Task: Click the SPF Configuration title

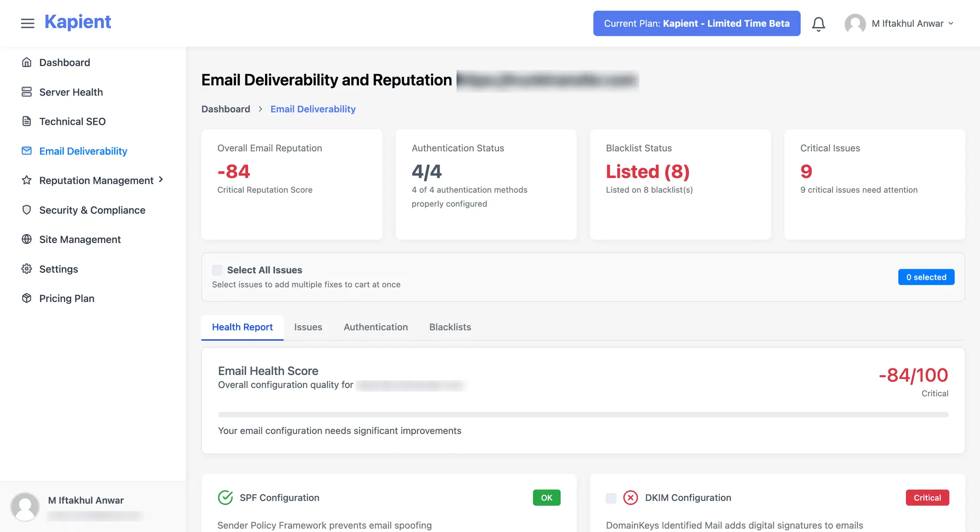Action: click(x=279, y=498)
